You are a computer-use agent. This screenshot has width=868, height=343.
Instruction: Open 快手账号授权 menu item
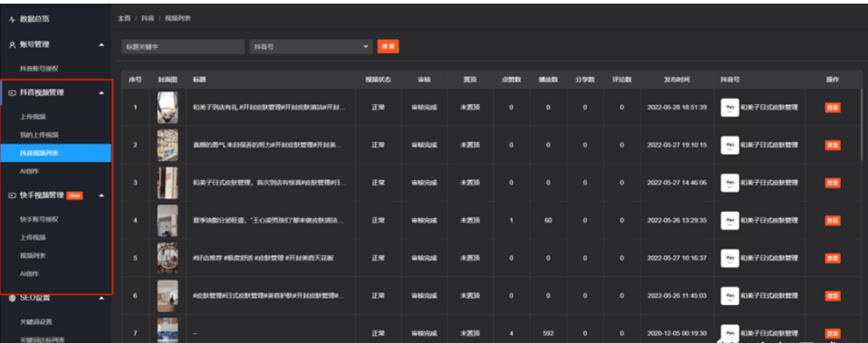click(39, 220)
